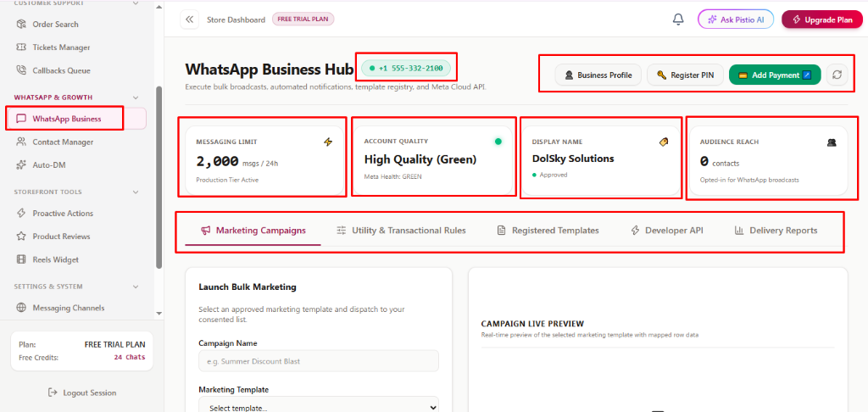
Task: Click the Tickets Manager ticket icon
Action: pyautogui.click(x=21, y=47)
